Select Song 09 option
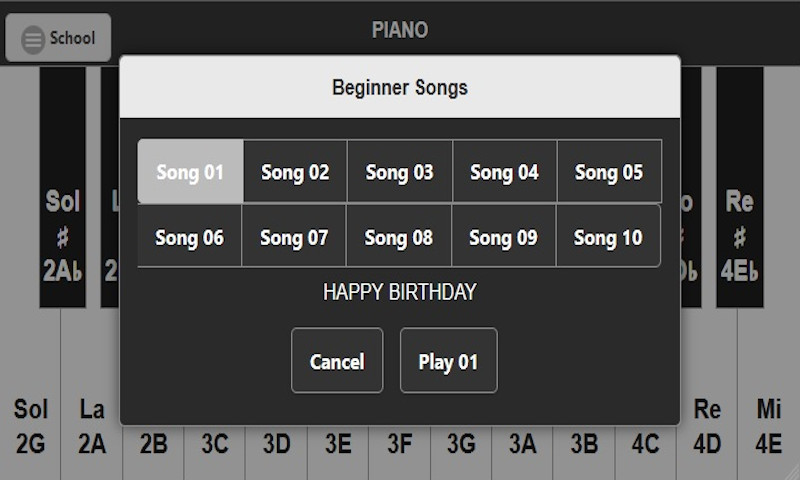Viewport: 800px width, 480px height. pos(503,238)
